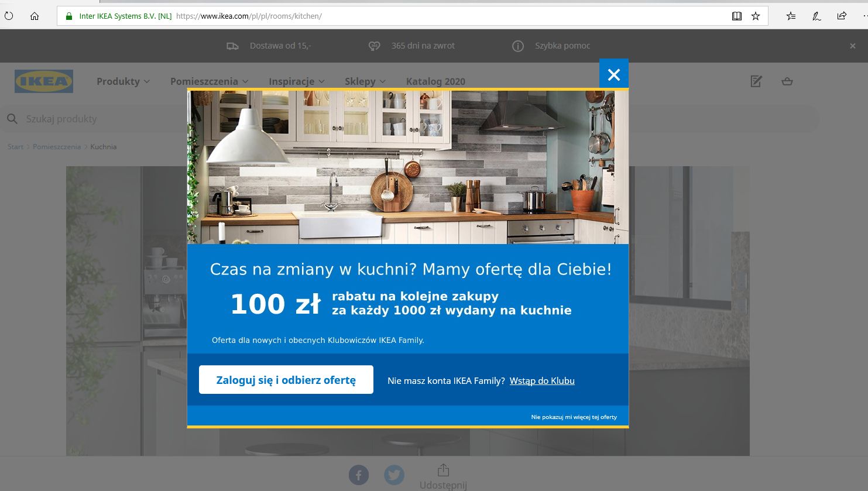868x491 pixels.
Task: Expand the Inspiracje menu
Action: [297, 81]
